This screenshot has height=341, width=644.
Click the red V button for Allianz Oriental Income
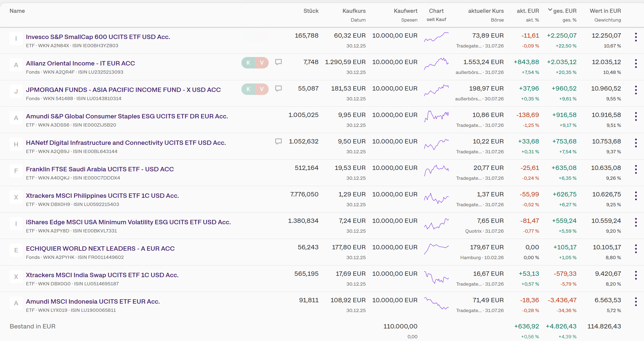pyautogui.click(x=262, y=63)
